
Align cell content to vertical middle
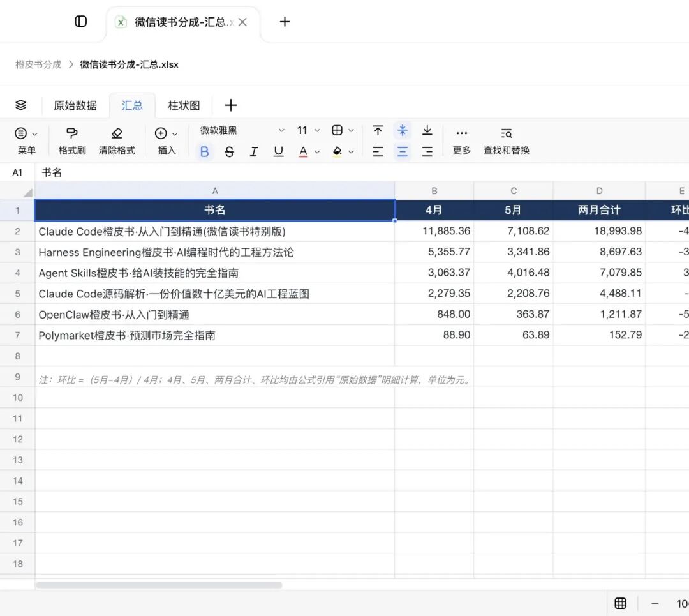402,130
